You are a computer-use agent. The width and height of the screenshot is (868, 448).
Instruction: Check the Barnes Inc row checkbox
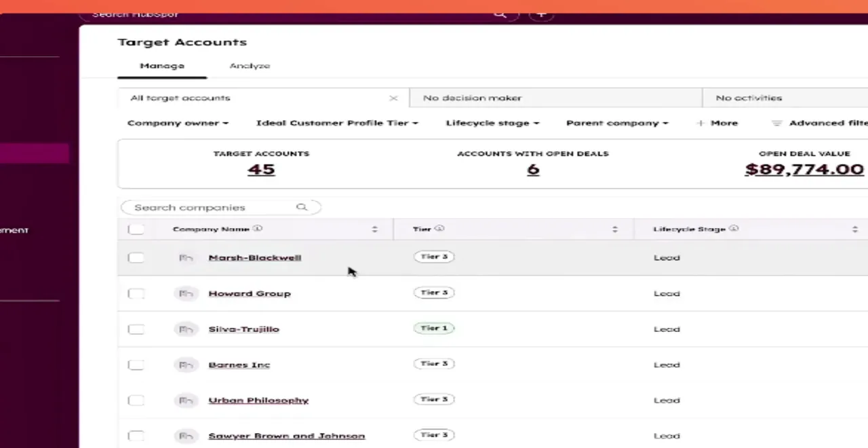point(136,365)
